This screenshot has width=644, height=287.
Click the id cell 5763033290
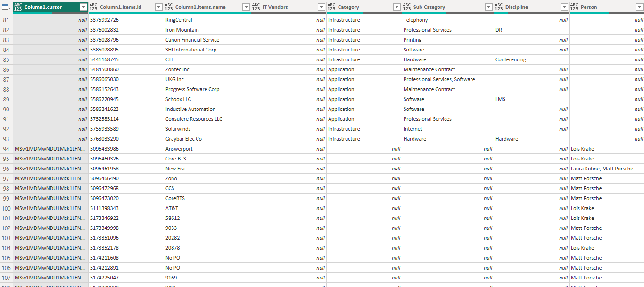pyautogui.click(x=126, y=139)
